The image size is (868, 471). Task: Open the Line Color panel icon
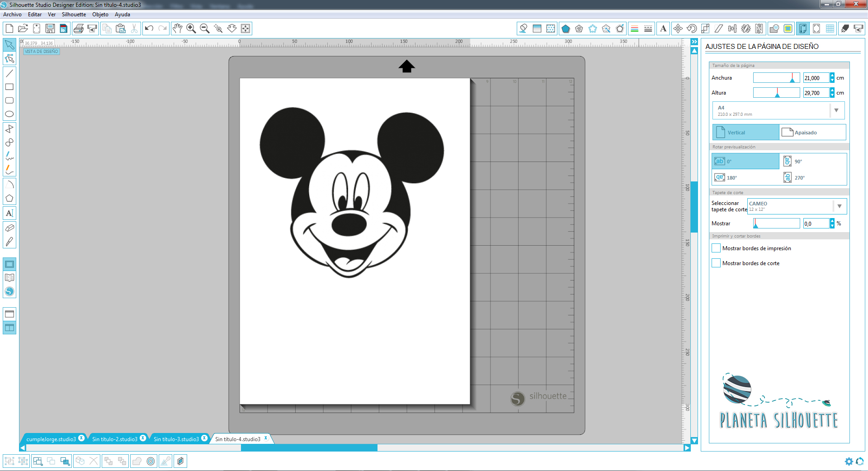tap(635, 29)
